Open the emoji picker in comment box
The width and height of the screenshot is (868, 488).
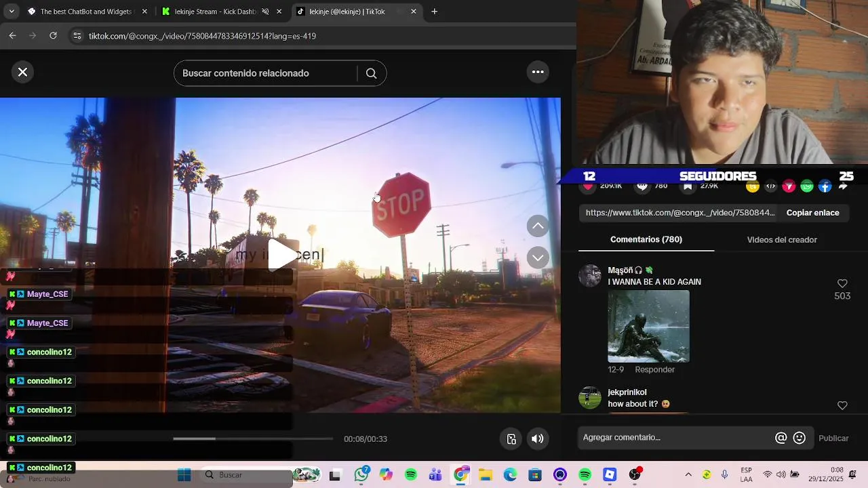tap(800, 438)
